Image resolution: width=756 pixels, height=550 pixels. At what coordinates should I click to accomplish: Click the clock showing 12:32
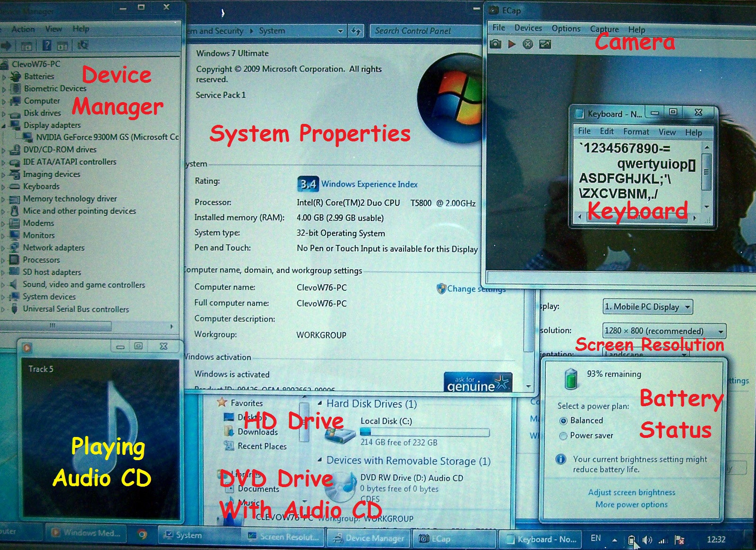click(716, 539)
